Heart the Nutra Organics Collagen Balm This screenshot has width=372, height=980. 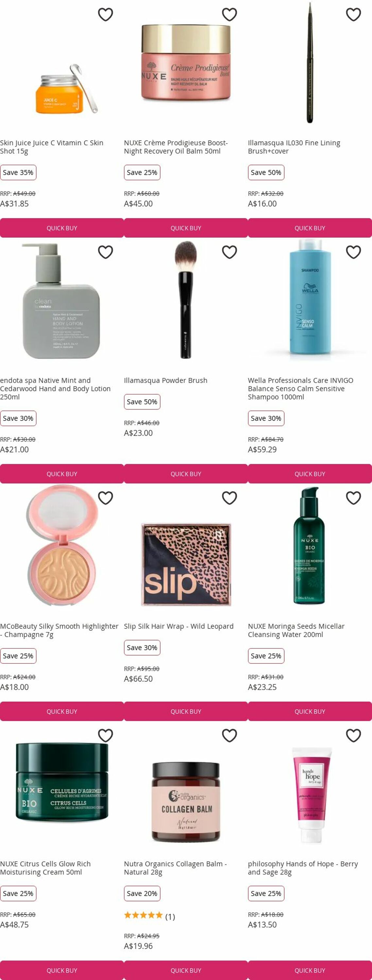click(229, 735)
